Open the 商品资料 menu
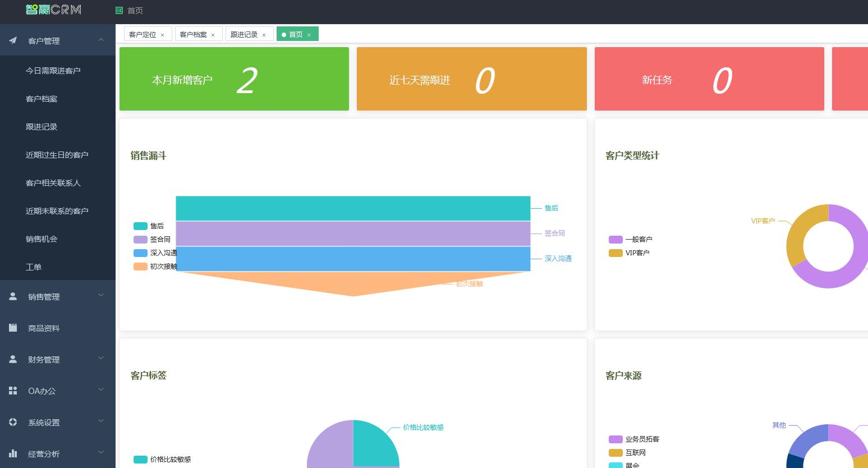Viewport: 868px width, 468px height. (x=58, y=328)
